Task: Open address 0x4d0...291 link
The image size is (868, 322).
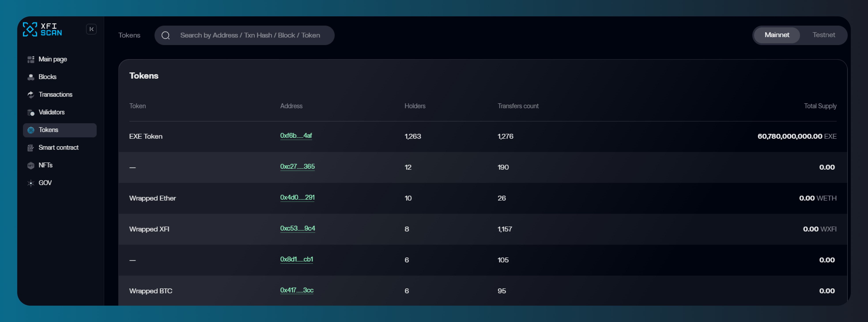Action: [297, 198]
